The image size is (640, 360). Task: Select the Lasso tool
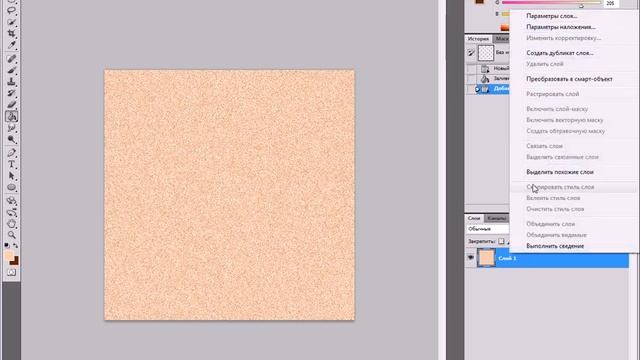point(11,11)
